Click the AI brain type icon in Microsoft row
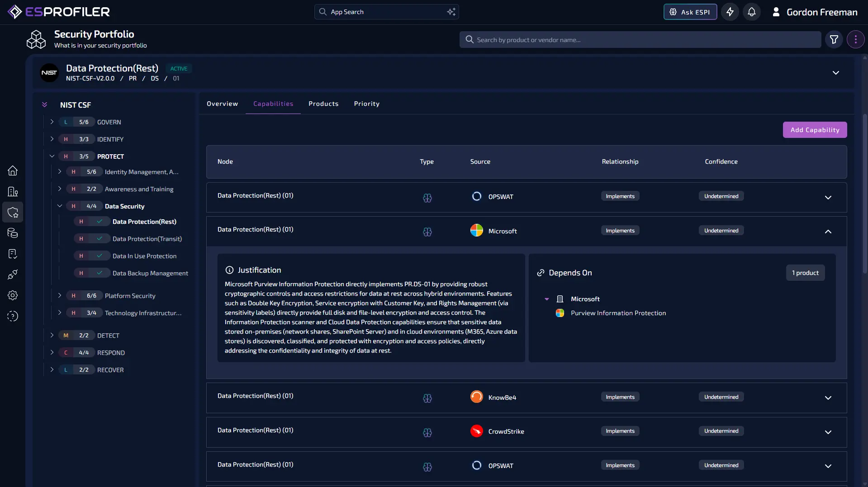This screenshot has width=868, height=487. pos(427,232)
